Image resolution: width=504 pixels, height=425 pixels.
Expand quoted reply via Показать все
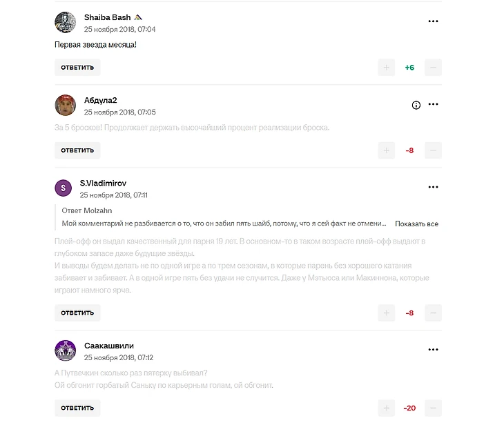[x=416, y=224]
